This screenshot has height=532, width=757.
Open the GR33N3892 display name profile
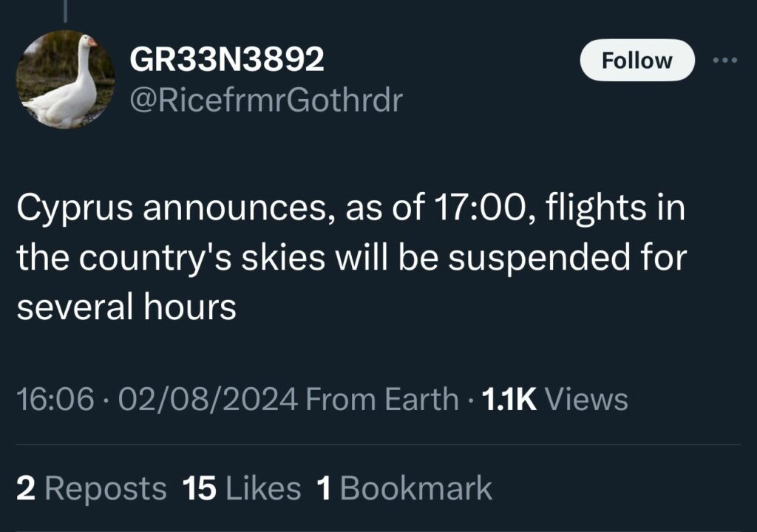point(226,59)
